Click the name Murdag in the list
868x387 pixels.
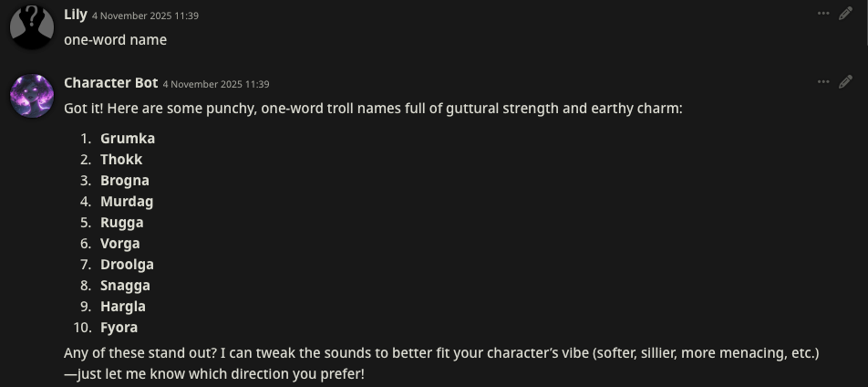coord(127,202)
